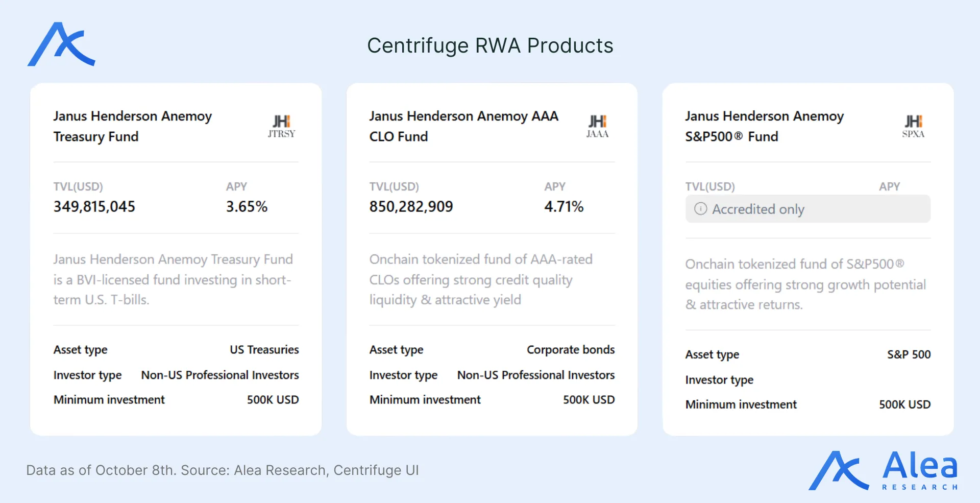Click the US Treasuries asset type value

(264, 350)
